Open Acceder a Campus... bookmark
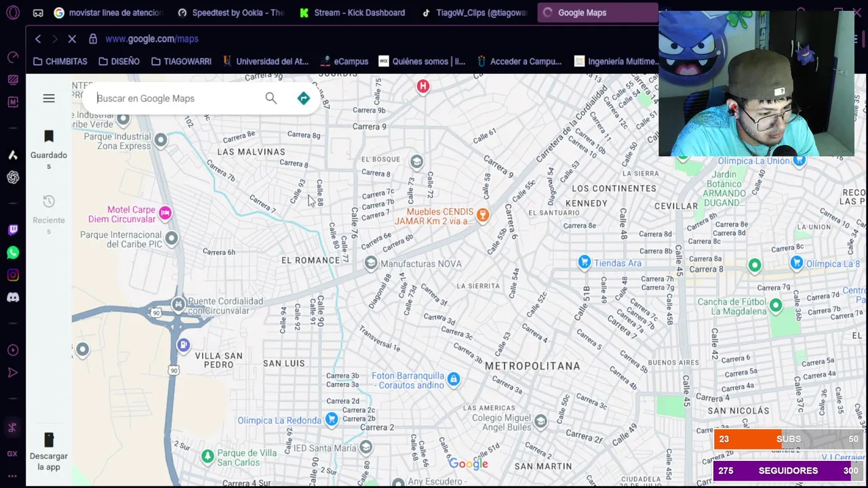Viewport: 868px width, 488px height. tap(519, 62)
